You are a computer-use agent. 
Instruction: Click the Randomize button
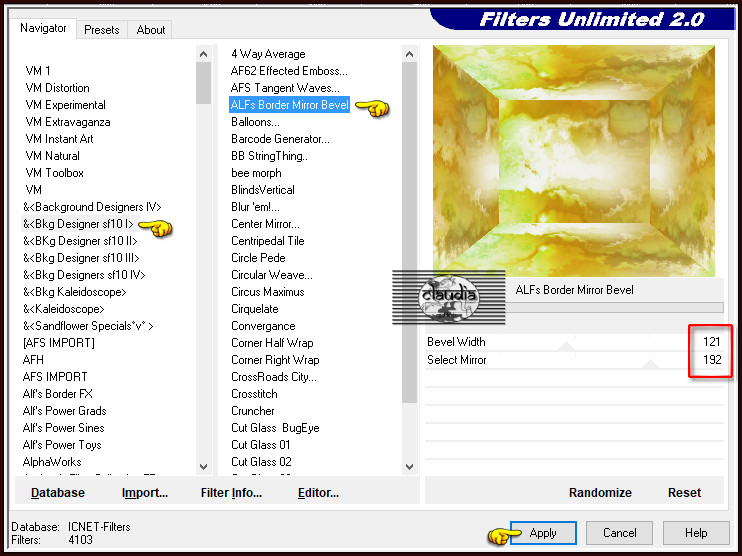tap(600, 493)
